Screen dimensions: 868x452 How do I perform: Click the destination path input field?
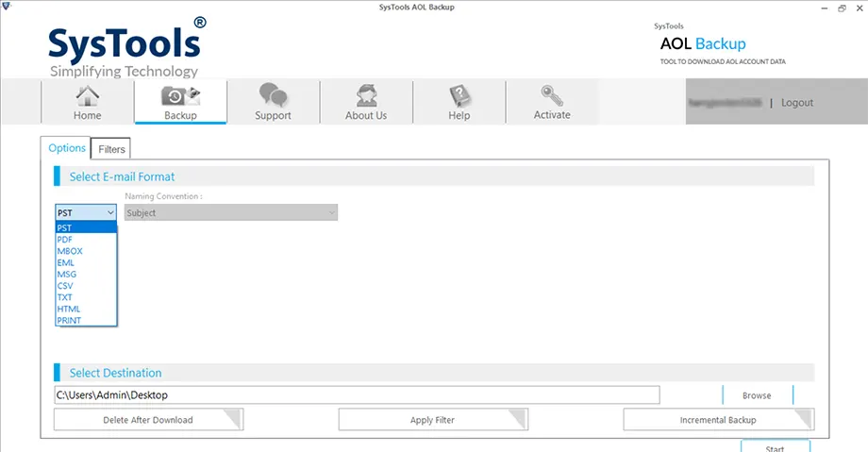tap(357, 395)
